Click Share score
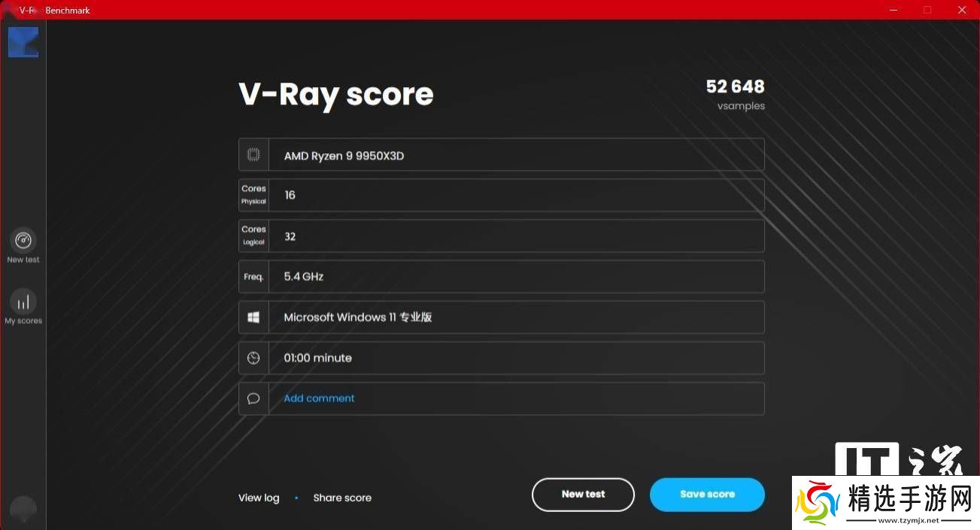 342,498
